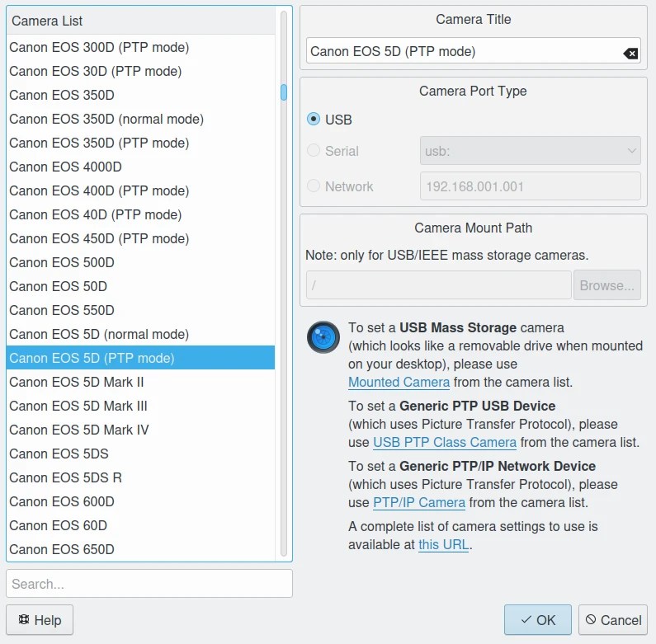The image size is (656, 644).
Task: Open Help for camera setup
Action: point(40,620)
